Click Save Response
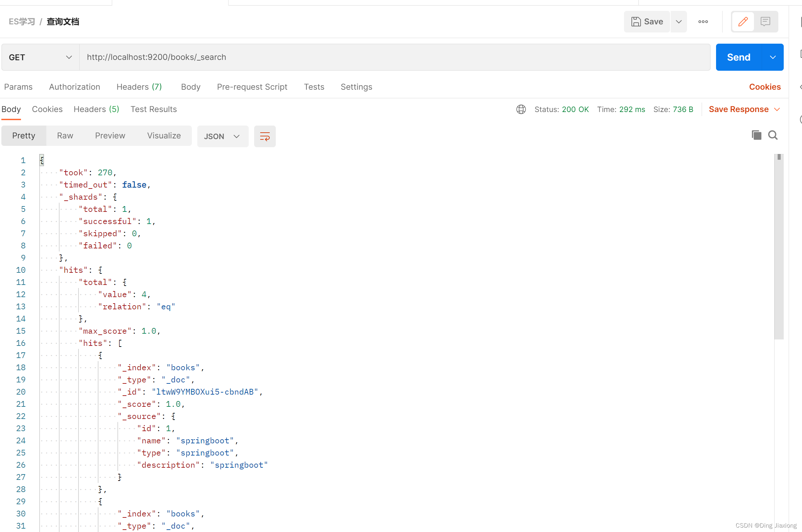 point(739,109)
